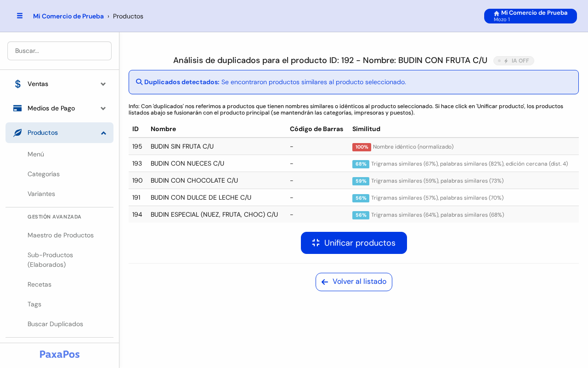Click the magnifier icon in duplicates alert
Viewport: 588px width, 368px height.
139,82
